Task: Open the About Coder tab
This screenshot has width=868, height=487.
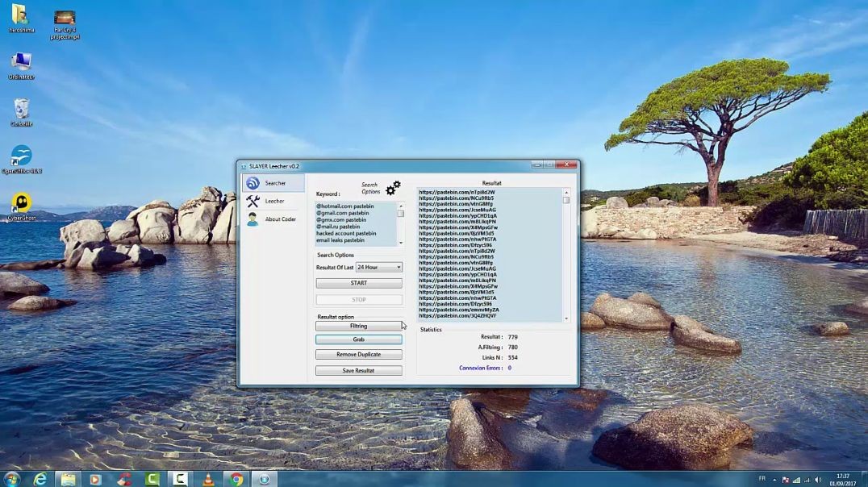Action: click(273, 219)
